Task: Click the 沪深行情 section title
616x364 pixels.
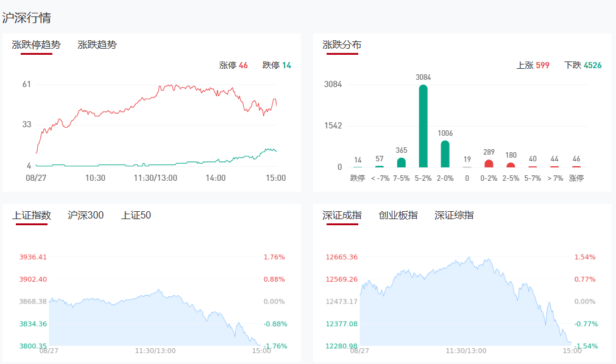Action: click(x=26, y=18)
